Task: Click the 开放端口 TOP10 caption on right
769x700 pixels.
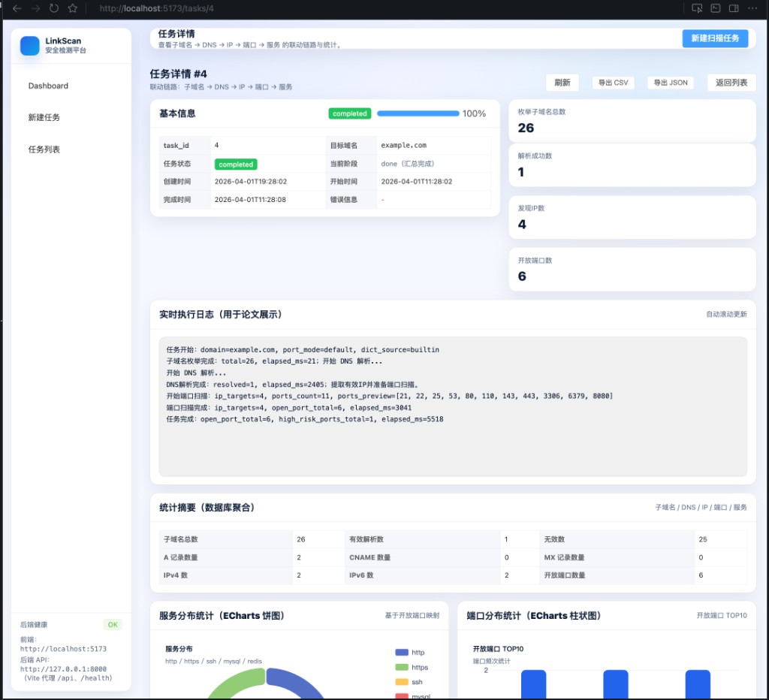Action: (722, 615)
